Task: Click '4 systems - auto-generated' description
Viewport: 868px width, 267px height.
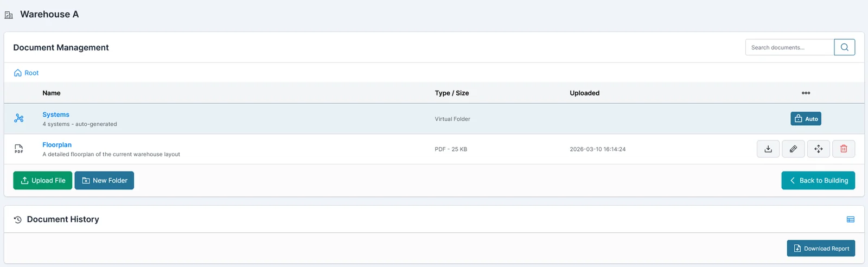Action: click(x=80, y=124)
